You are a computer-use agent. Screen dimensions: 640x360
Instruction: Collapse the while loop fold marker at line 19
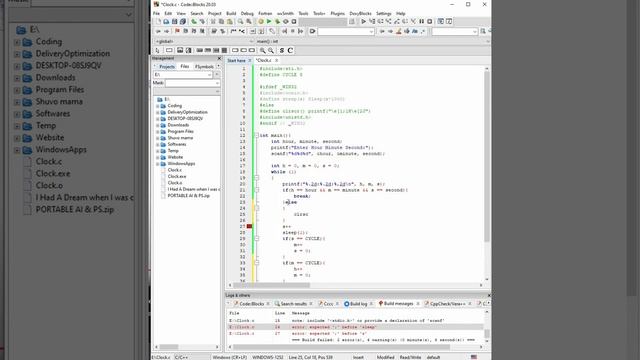click(256, 178)
